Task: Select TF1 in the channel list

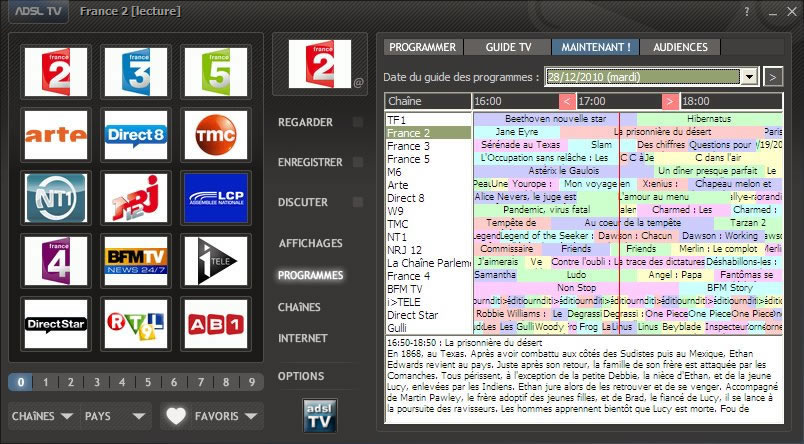Action: click(x=428, y=120)
